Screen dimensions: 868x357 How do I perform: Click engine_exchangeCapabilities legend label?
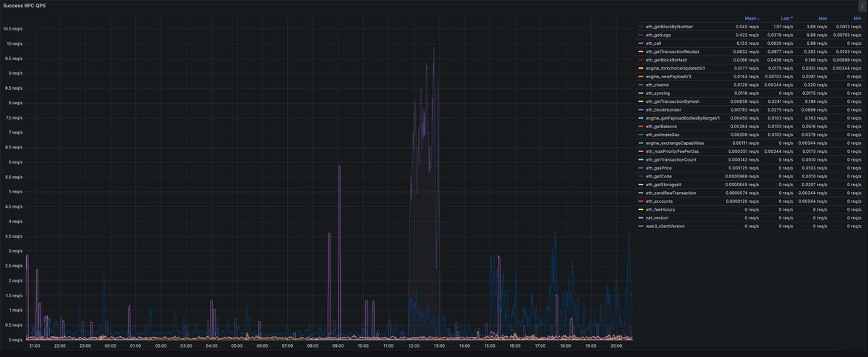[675, 143]
